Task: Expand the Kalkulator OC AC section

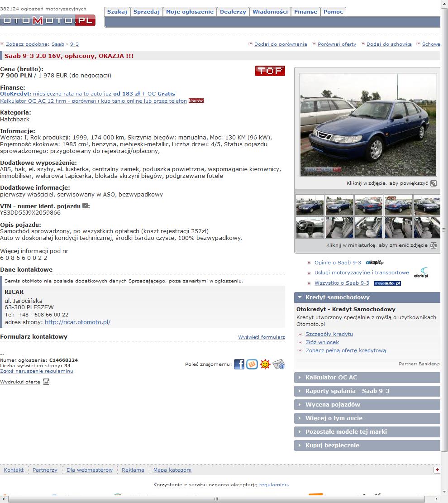Action: coord(367,378)
